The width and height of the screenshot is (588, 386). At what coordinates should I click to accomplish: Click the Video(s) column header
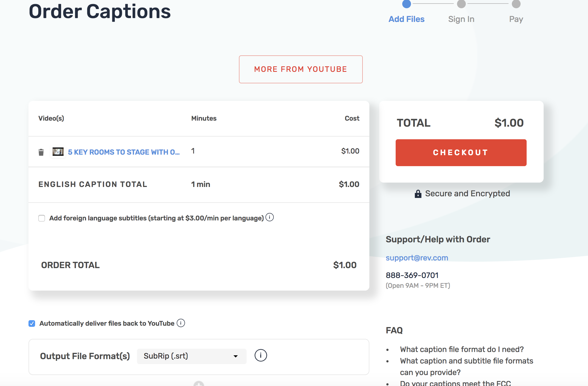pyautogui.click(x=51, y=118)
